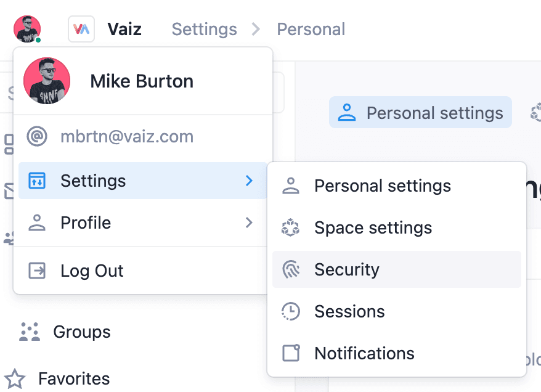Click the Log Out option
541x392 pixels.
(x=92, y=271)
